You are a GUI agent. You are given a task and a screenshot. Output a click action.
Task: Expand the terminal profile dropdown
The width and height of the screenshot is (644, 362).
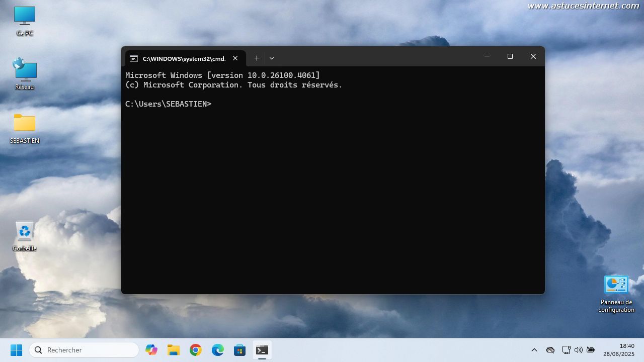coord(272,58)
